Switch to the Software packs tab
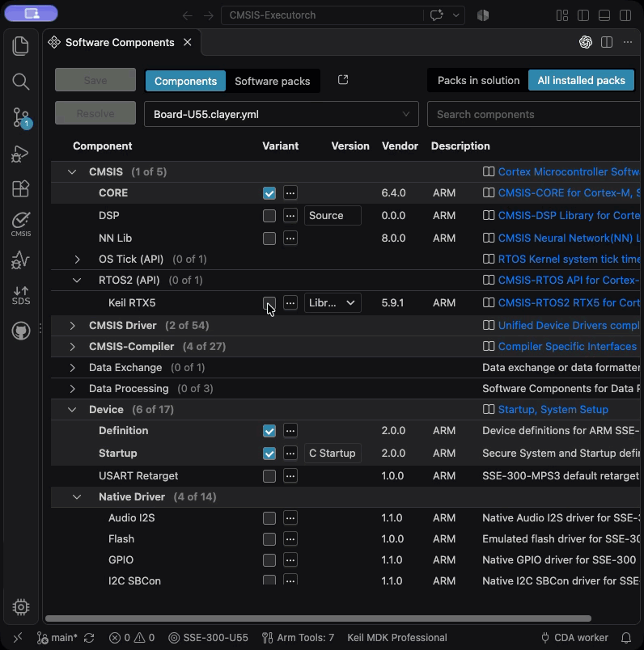The width and height of the screenshot is (644, 650). pos(272,81)
